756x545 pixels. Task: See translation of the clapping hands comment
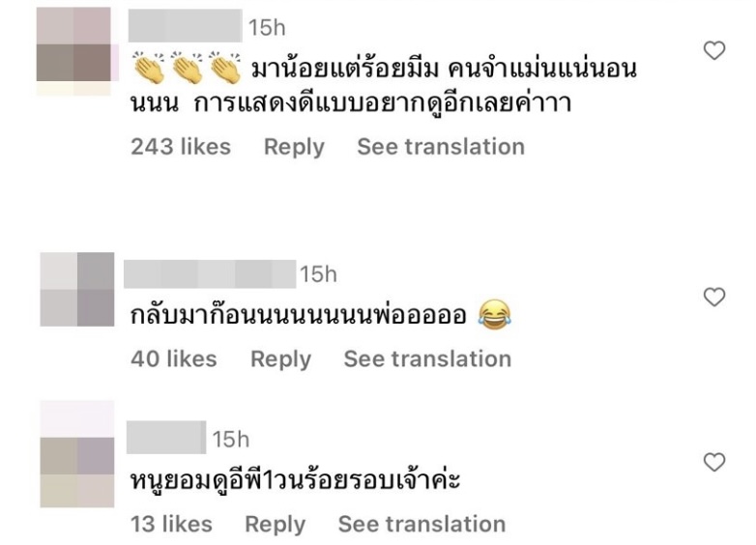441,147
